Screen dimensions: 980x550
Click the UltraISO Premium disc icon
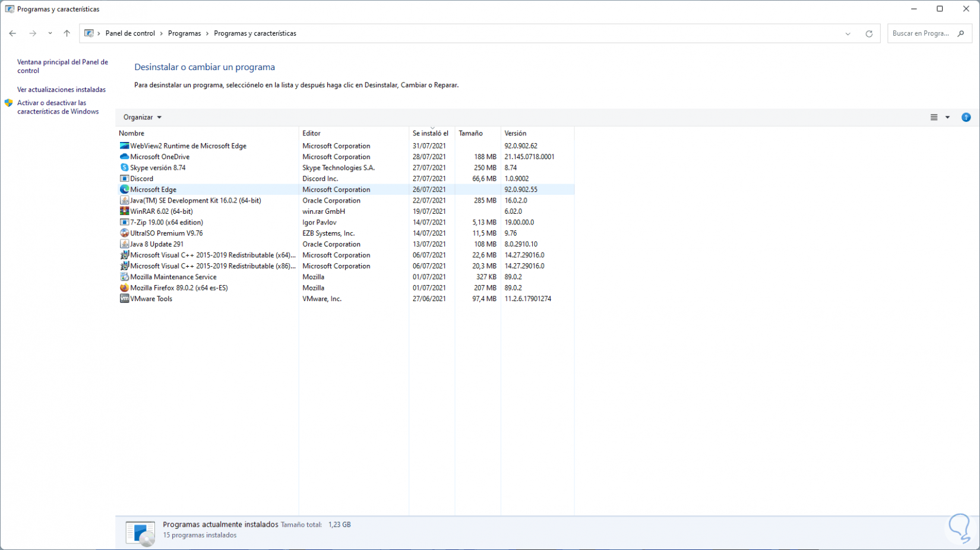[x=124, y=233]
